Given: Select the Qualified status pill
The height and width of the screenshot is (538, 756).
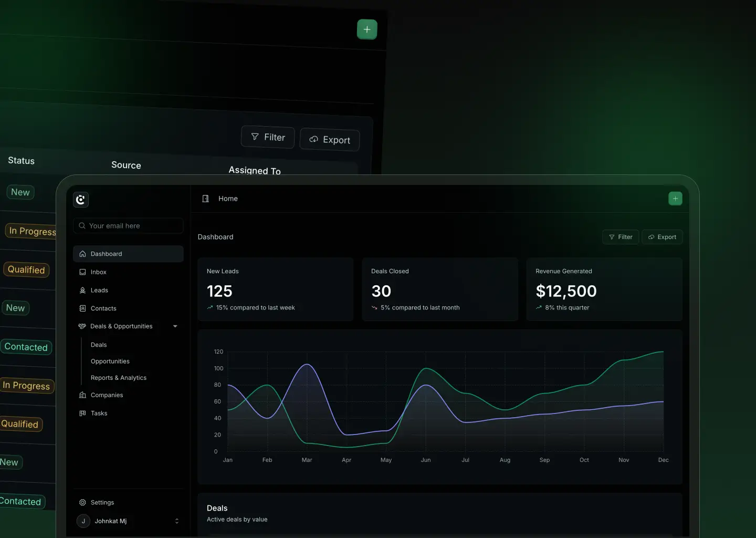Looking at the screenshot, I should click(x=26, y=270).
